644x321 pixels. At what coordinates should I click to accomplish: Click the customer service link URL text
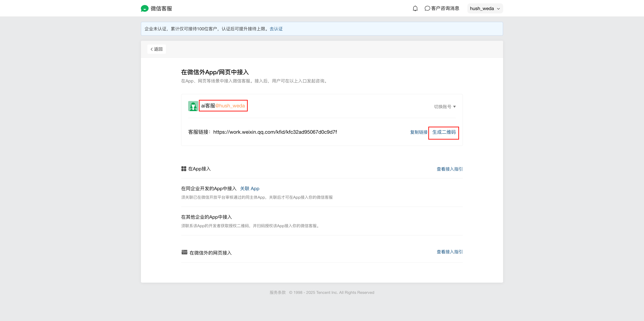click(x=275, y=132)
